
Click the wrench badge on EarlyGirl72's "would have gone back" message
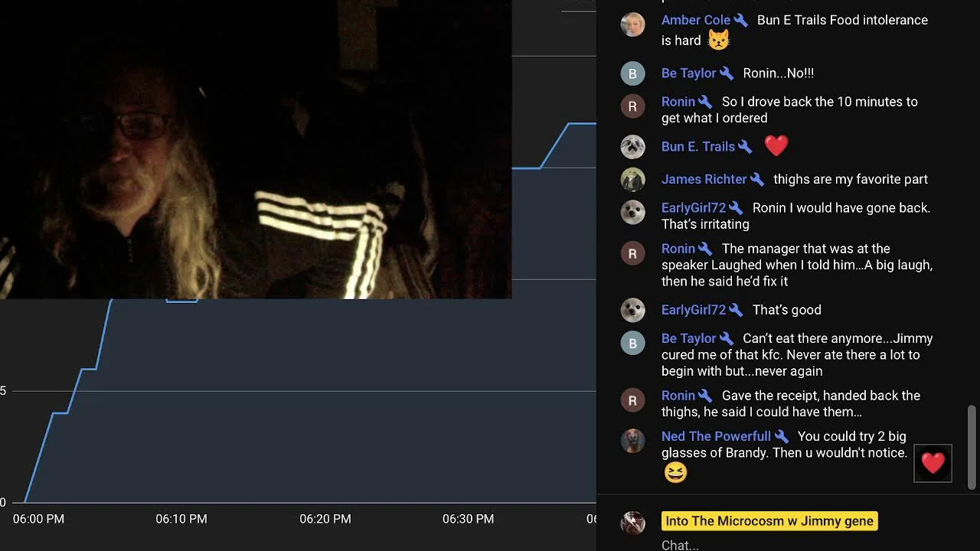point(736,208)
